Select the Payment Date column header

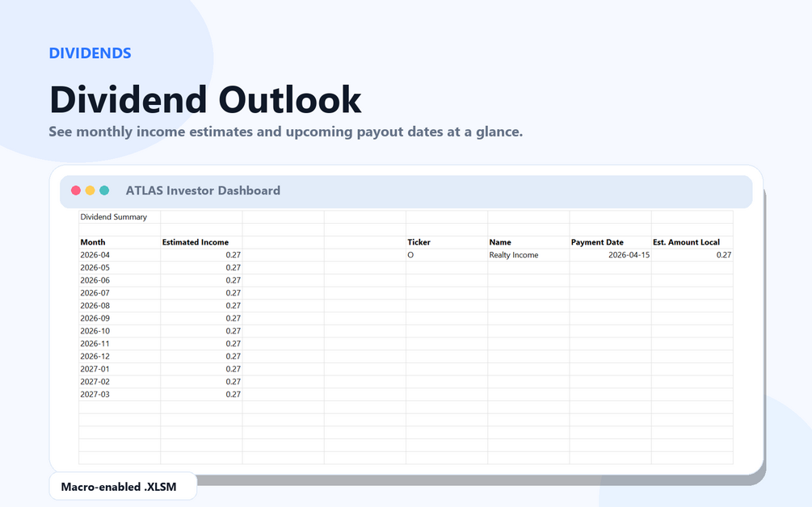611,242
